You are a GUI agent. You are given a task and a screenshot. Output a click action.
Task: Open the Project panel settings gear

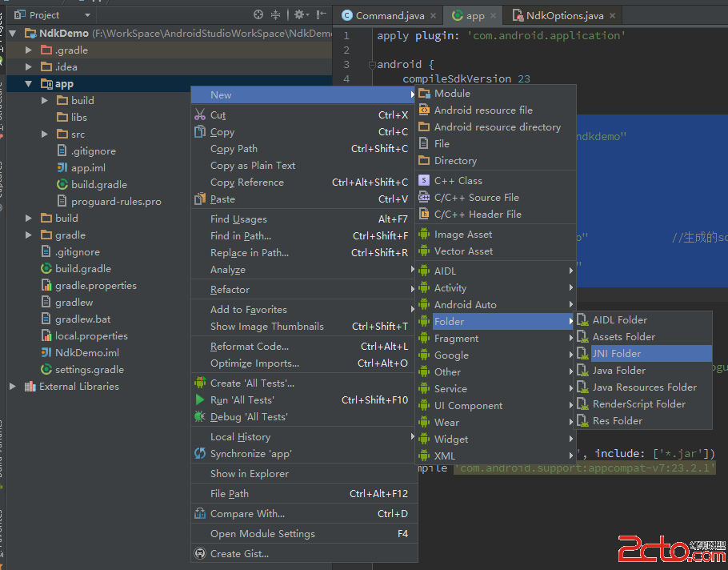(299, 14)
